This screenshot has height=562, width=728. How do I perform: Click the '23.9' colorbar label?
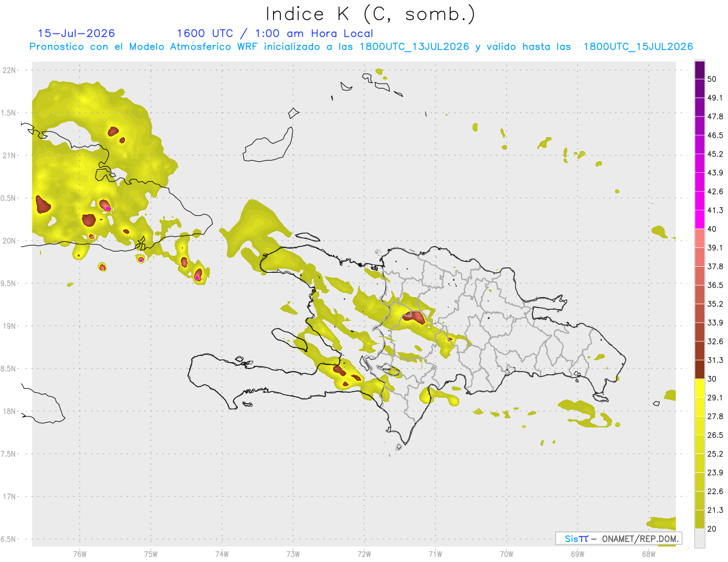pos(715,473)
